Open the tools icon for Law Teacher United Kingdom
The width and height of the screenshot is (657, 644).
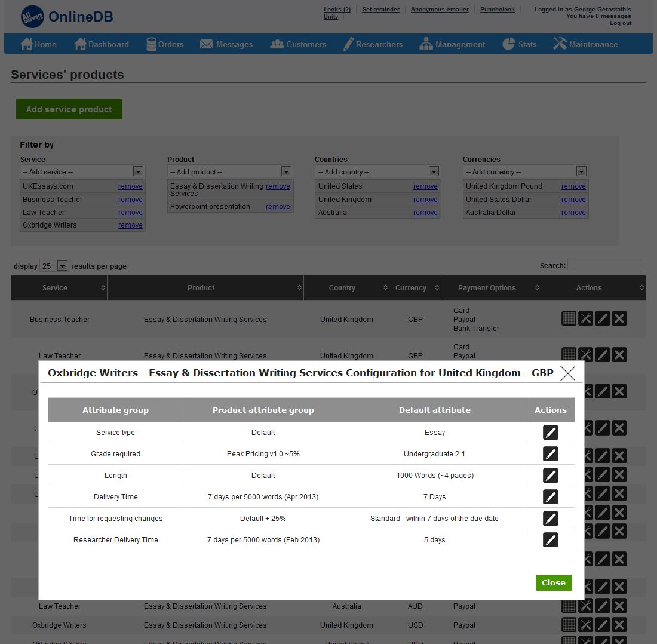coord(585,354)
